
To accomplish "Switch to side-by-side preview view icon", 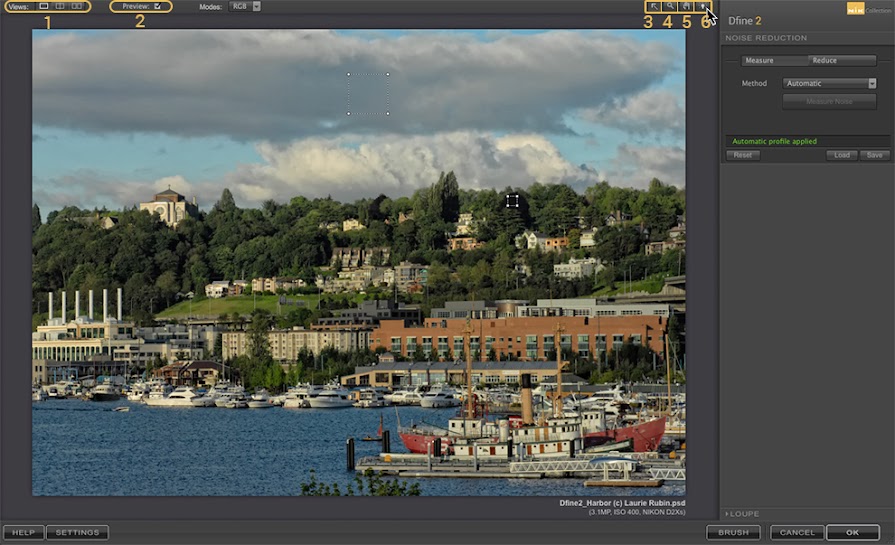I will (x=77, y=6).
